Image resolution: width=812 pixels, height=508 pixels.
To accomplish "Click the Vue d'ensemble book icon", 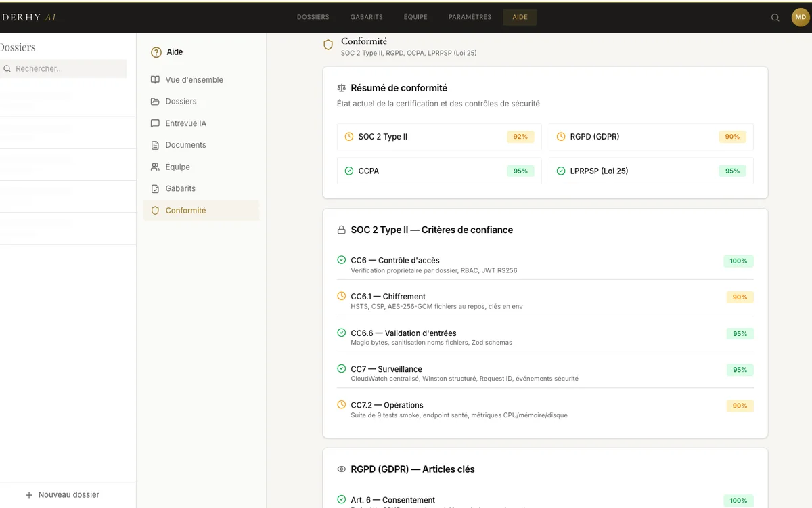I will click(x=154, y=79).
